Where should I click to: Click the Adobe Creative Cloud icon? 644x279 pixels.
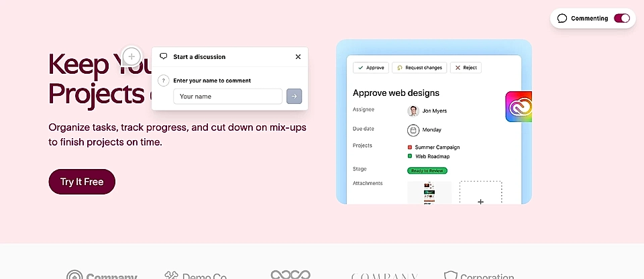pos(519,107)
